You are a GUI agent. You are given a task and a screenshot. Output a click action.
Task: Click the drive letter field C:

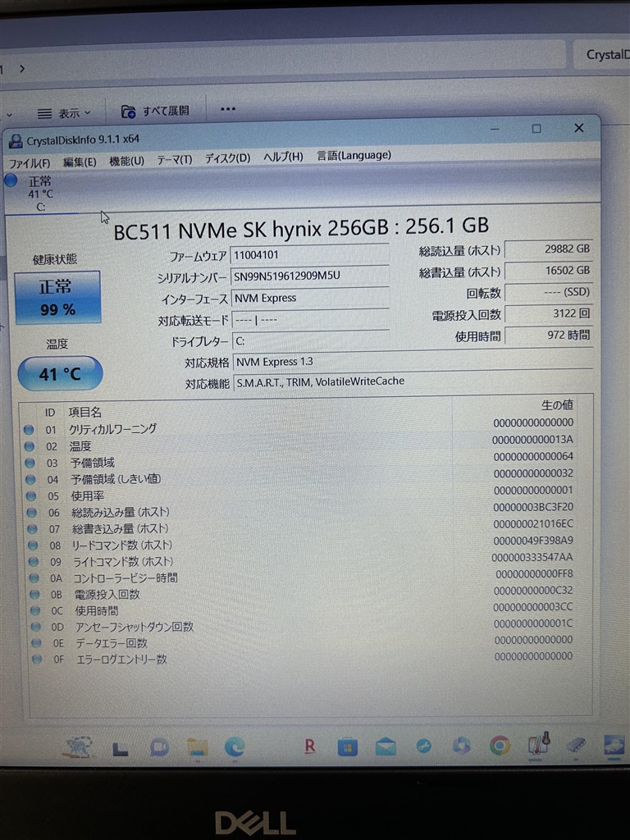tap(311, 340)
